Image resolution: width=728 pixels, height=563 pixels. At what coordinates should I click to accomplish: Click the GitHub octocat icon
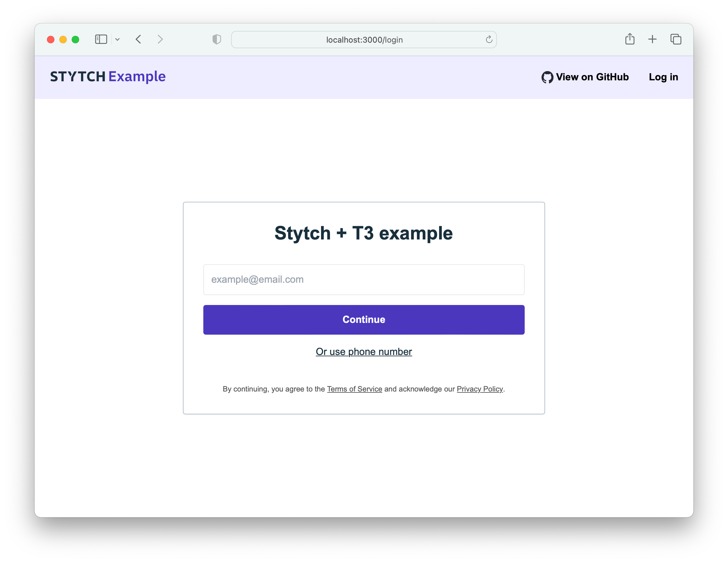coord(547,77)
